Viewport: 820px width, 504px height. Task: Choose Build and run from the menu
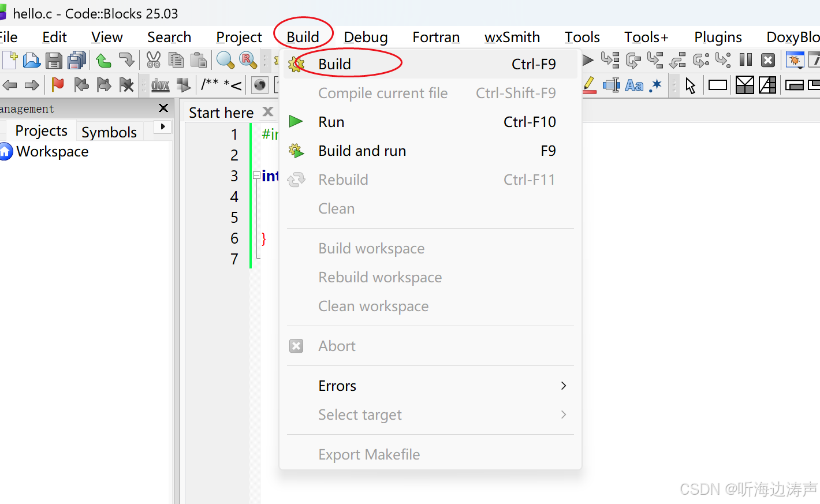coord(362,151)
